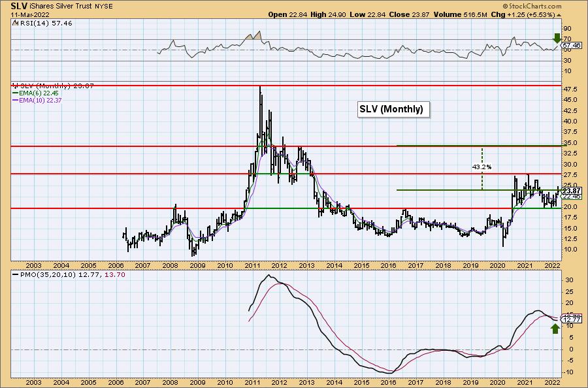Image resolution: width=588 pixels, height=388 pixels.
Task: Click the Low 22.84 value
Action: click(x=368, y=14)
